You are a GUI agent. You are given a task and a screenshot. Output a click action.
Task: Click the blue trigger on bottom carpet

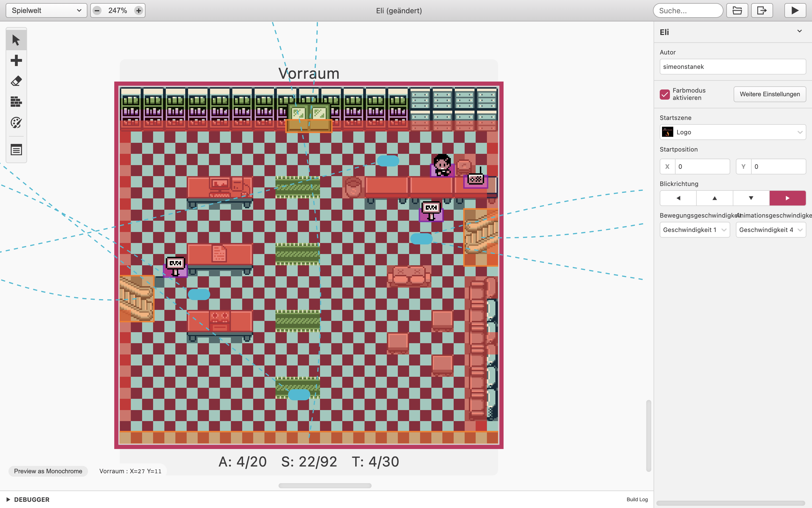(x=299, y=395)
